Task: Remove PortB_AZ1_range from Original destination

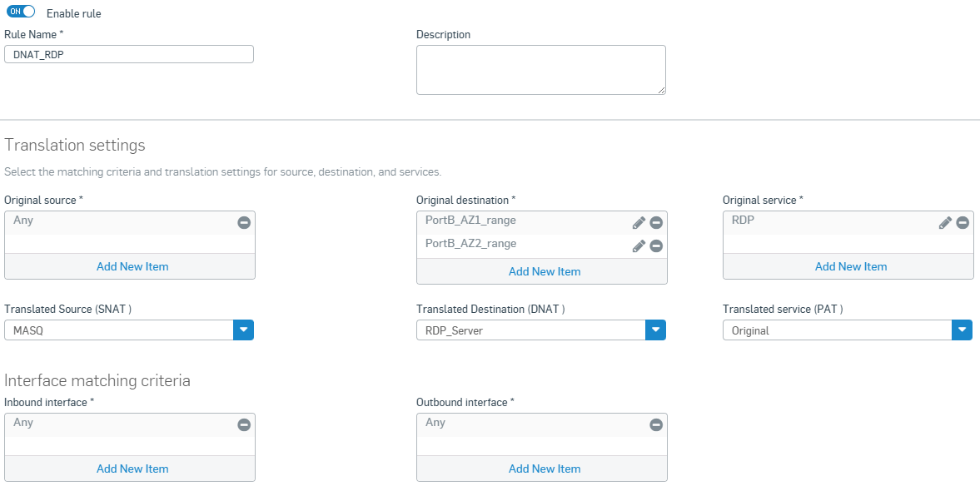Action: point(656,223)
